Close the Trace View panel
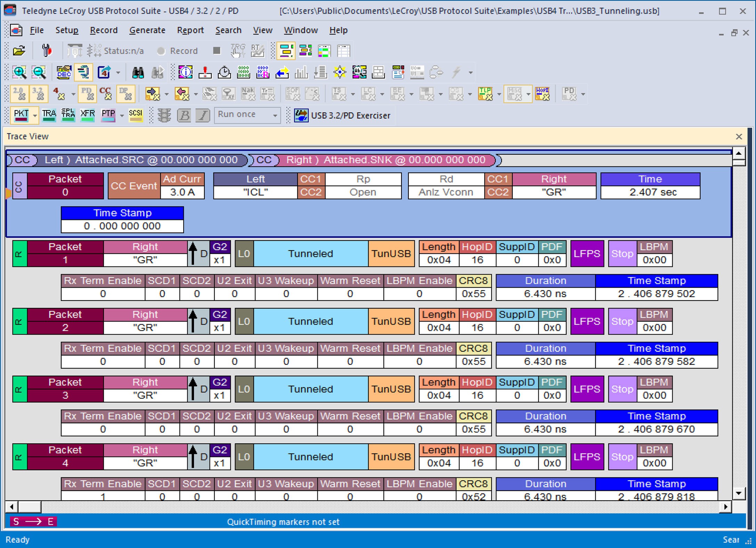The image size is (756, 548). [739, 137]
